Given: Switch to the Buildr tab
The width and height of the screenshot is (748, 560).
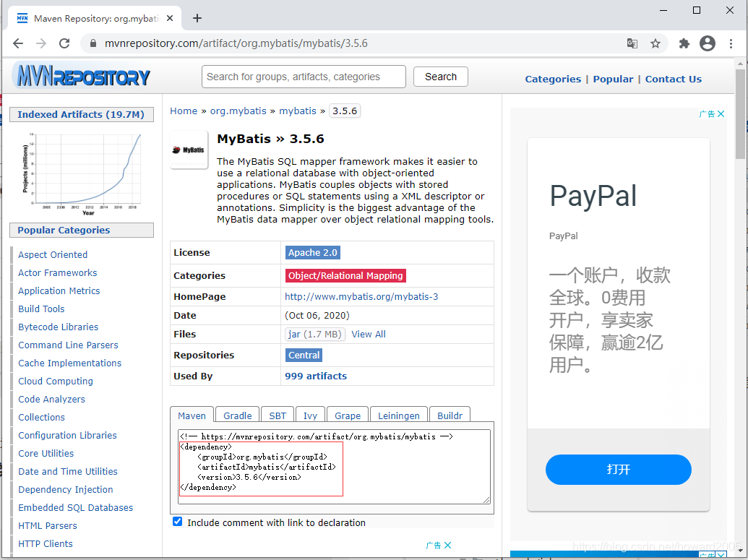Looking at the screenshot, I should pyautogui.click(x=450, y=415).
